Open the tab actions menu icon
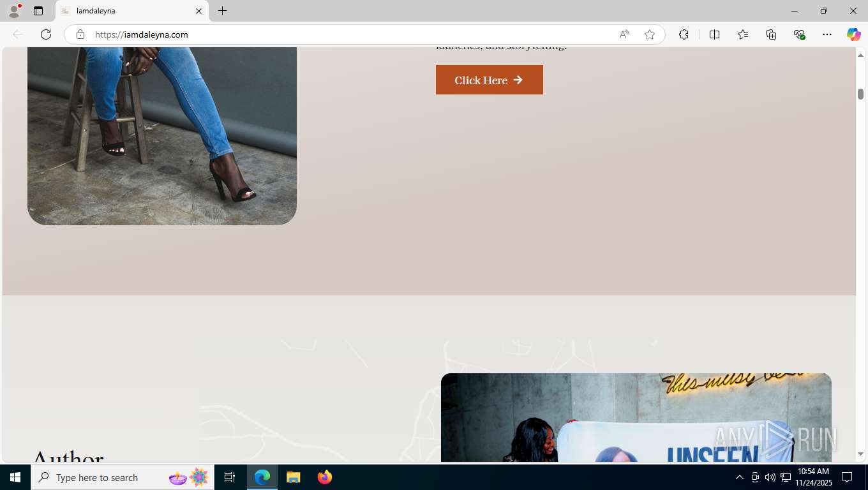868x490 pixels. click(x=38, y=11)
